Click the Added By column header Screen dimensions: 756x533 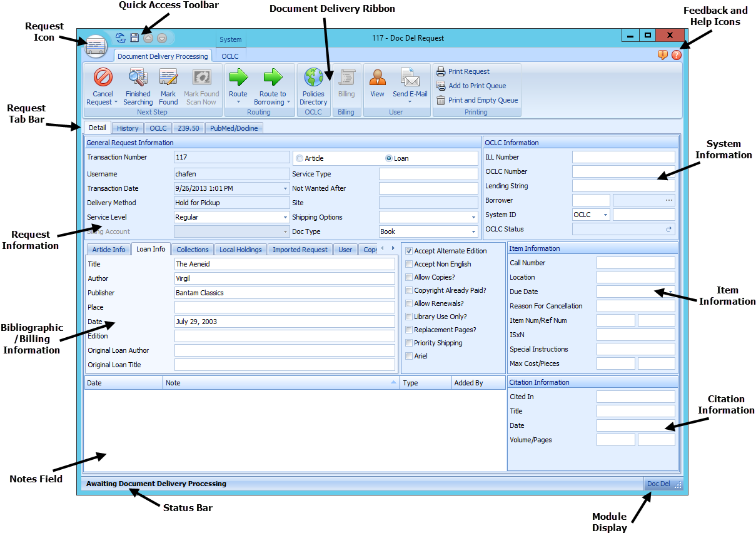pyautogui.click(x=478, y=383)
